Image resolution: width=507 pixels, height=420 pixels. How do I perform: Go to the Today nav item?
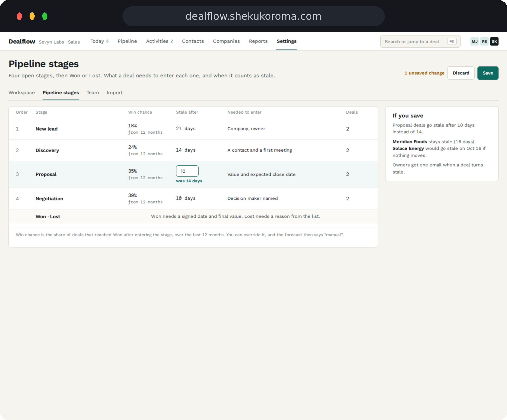click(99, 41)
